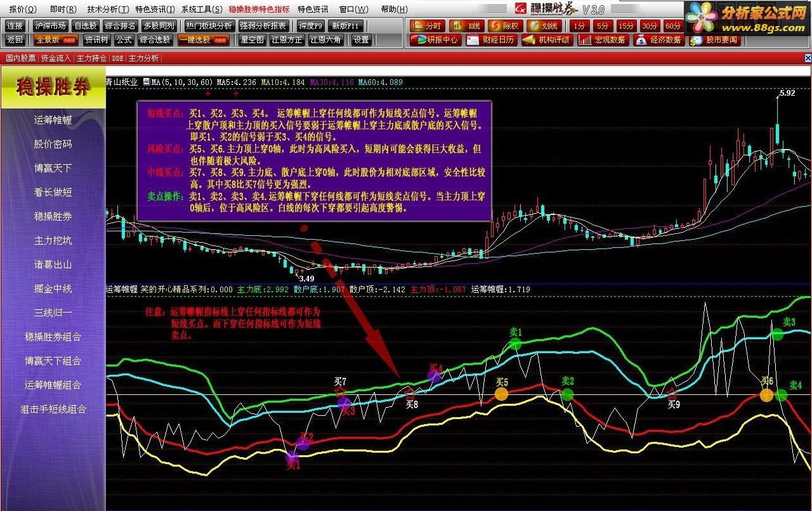The height and width of the screenshot is (511, 812).
Task: Select 股价密码 in the sidebar
Action: (53, 144)
